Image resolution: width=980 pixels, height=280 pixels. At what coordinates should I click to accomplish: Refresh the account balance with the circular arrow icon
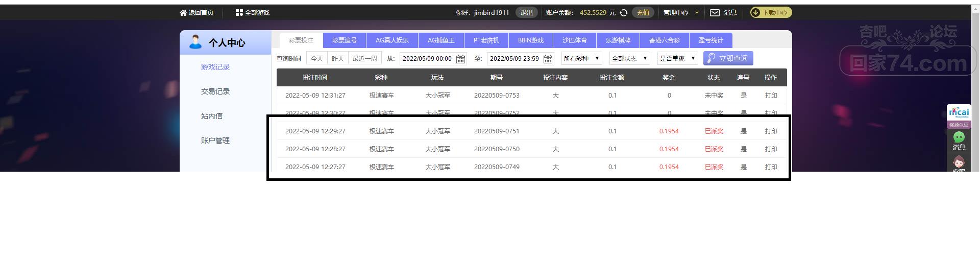click(x=624, y=13)
